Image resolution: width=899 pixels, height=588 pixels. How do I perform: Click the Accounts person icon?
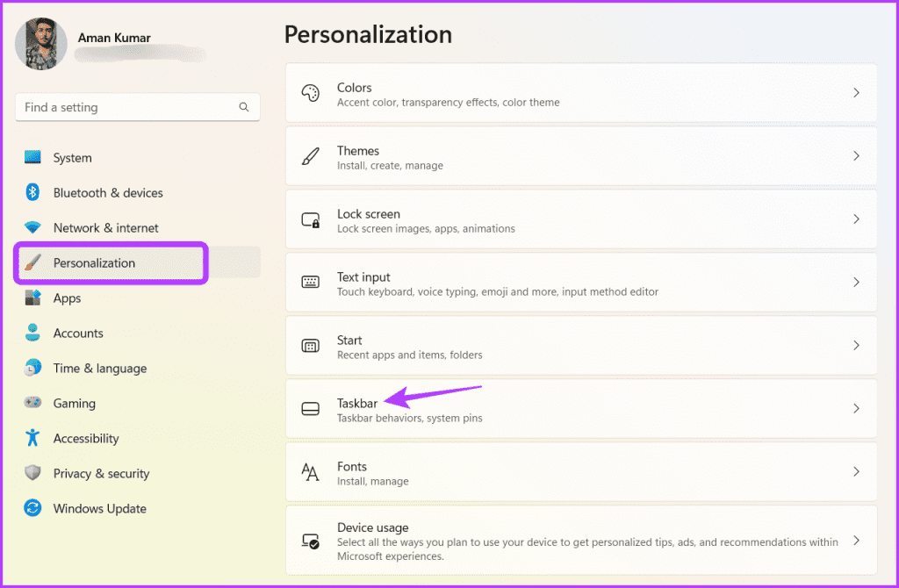point(32,333)
